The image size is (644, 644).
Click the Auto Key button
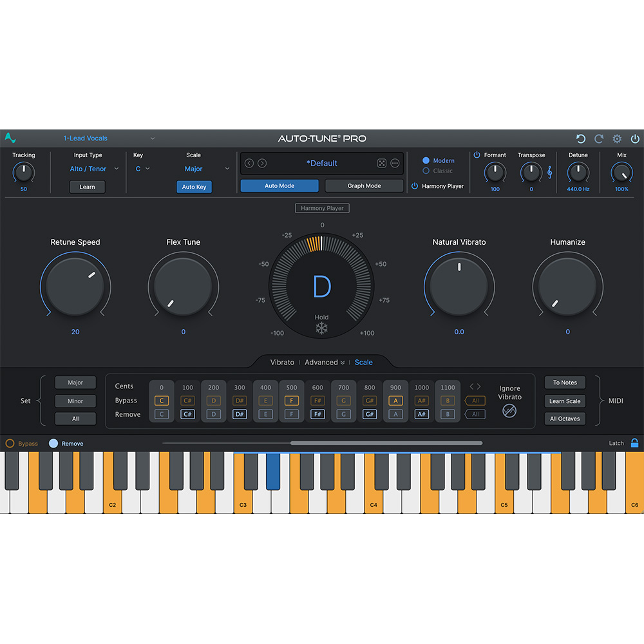click(x=194, y=187)
